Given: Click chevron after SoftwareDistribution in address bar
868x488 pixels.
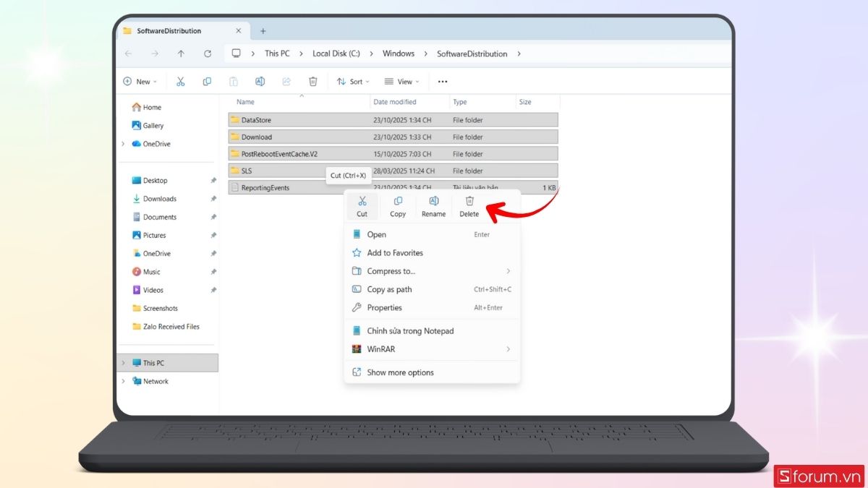Looking at the screenshot, I should coord(519,53).
